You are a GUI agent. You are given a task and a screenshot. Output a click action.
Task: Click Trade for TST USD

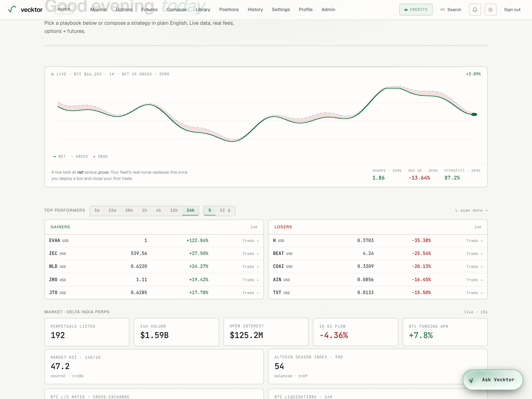coord(475,293)
